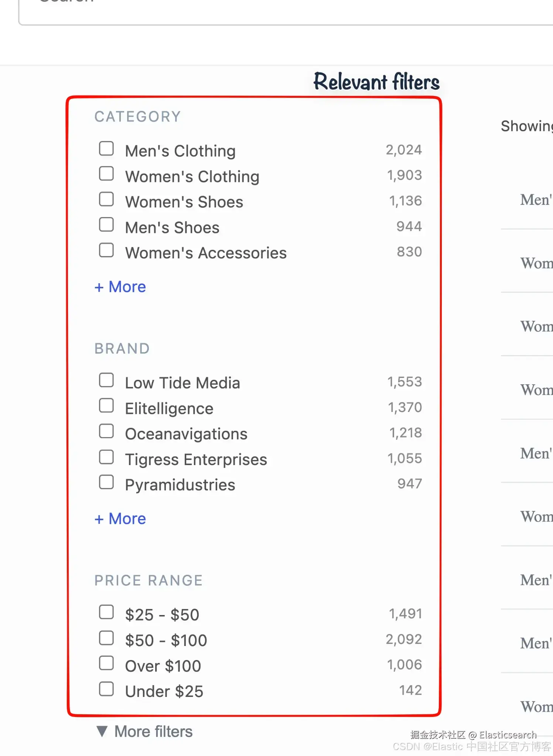Screen dimensions: 553x756
Task: Toggle the Under $25 checkbox
Action: (x=106, y=689)
